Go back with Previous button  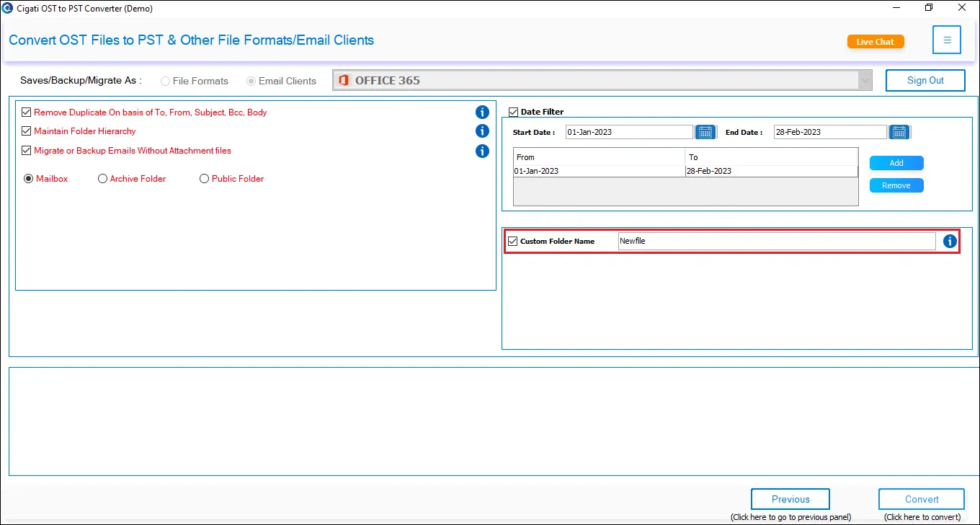tap(790, 499)
